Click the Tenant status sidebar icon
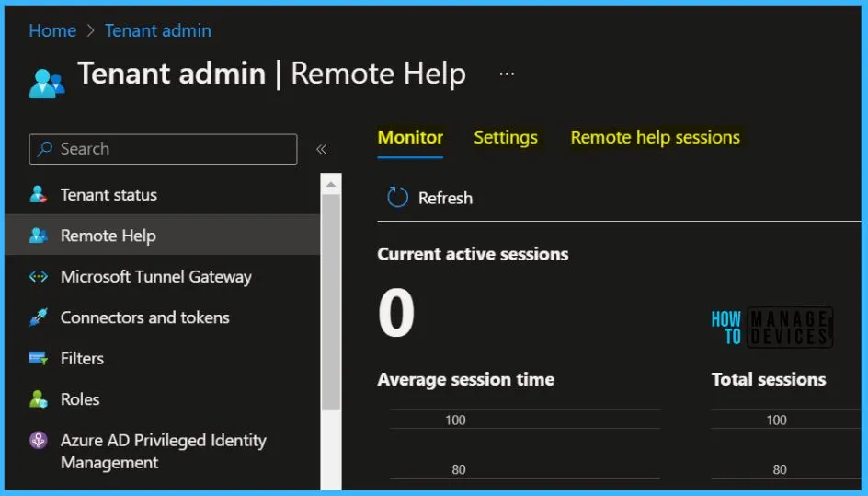Viewport: 868px width, 496px height. pyautogui.click(x=39, y=194)
